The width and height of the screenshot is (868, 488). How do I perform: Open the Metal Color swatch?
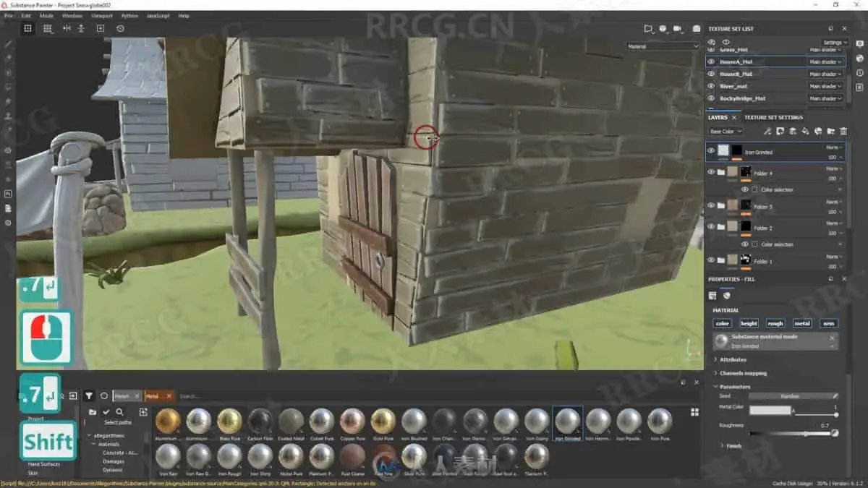point(770,410)
